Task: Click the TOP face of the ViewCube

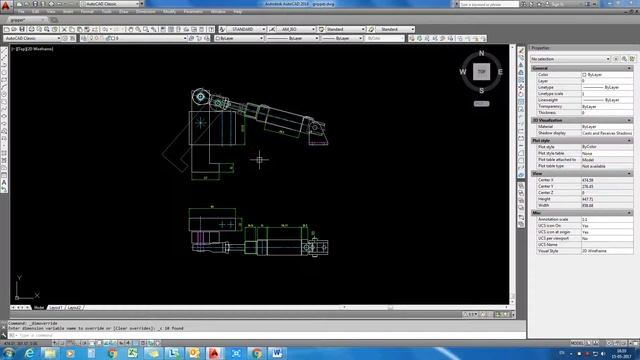Action: click(482, 72)
